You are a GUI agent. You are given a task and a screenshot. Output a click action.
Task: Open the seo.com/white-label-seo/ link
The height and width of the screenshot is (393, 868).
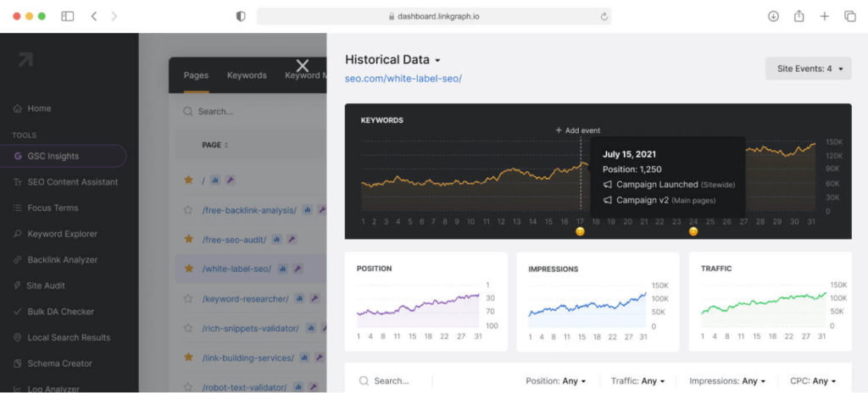[x=403, y=79]
